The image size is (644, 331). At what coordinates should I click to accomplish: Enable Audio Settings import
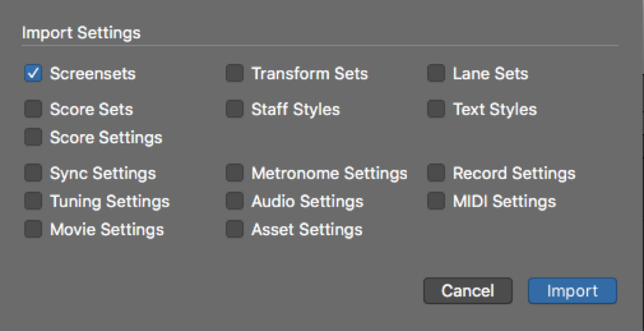(234, 201)
